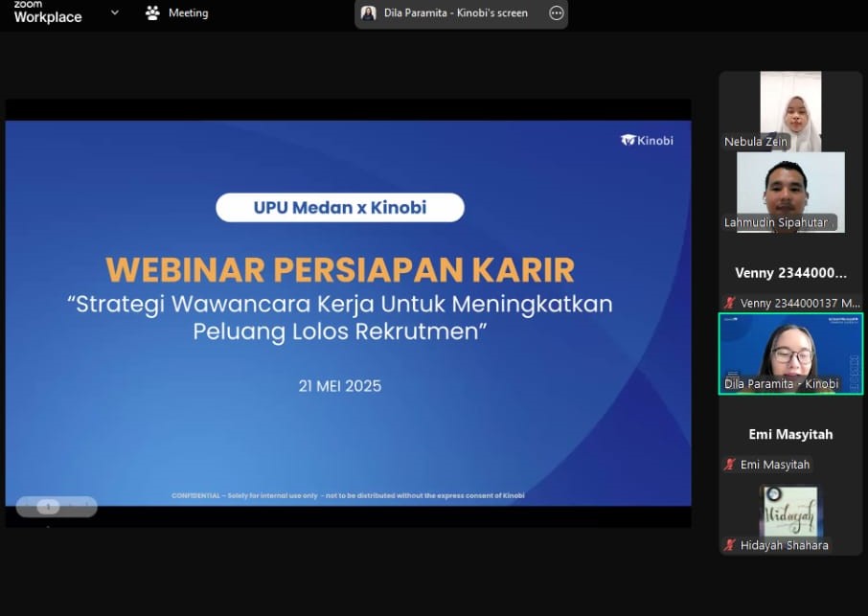Click the Kinobi logo on the slide
The height and width of the screenshot is (616, 868).
coord(648,140)
